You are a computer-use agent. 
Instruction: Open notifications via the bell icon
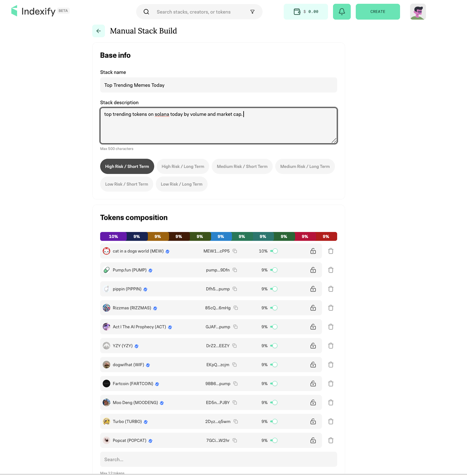342,11
